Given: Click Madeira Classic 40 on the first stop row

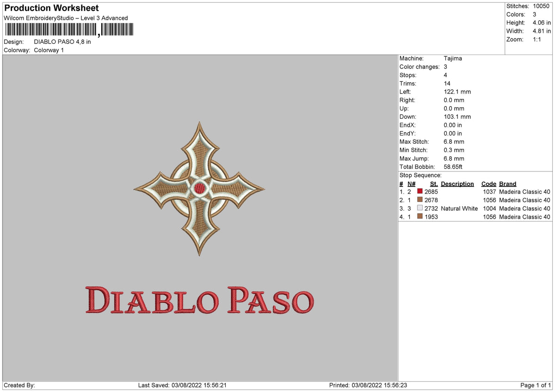Looking at the screenshot, I should tap(525, 191).
